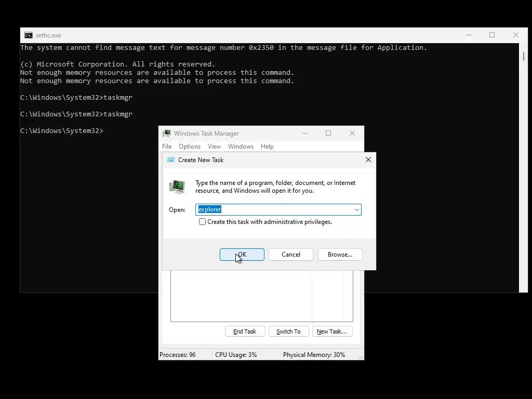Enable Create this task with administrative privileges

click(x=202, y=222)
